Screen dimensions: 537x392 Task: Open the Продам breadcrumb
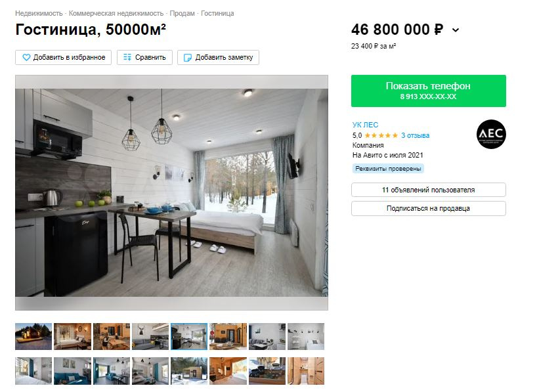(183, 13)
